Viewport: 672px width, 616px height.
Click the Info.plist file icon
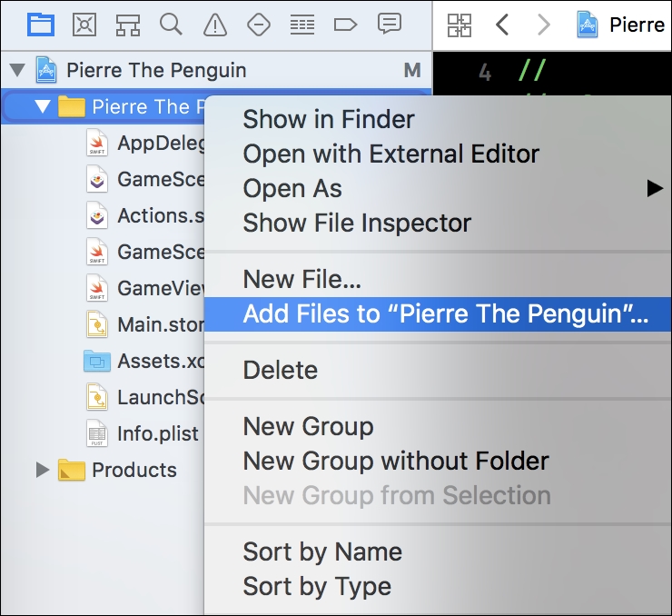coord(97,433)
